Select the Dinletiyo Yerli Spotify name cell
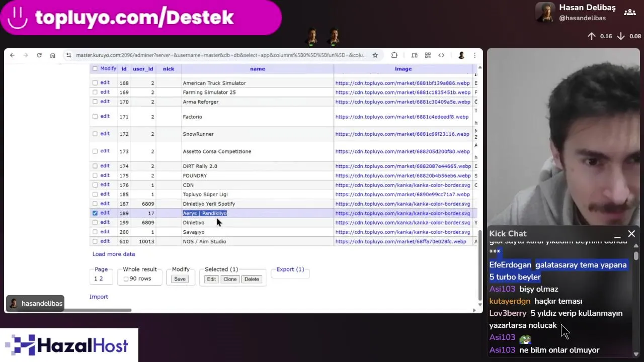Screen dimensions: 644x362 click(257, 204)
